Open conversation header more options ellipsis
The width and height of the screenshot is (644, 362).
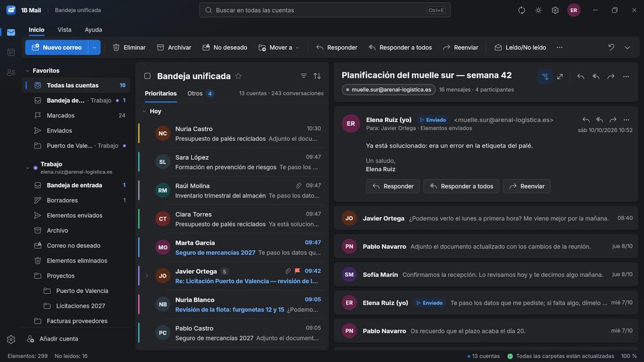[626, 76]
